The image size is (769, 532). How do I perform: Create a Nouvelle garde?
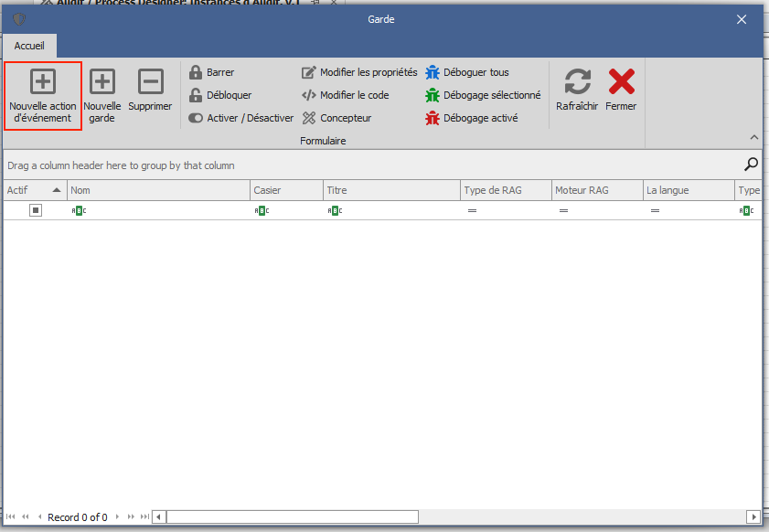[x=102, y=96]
